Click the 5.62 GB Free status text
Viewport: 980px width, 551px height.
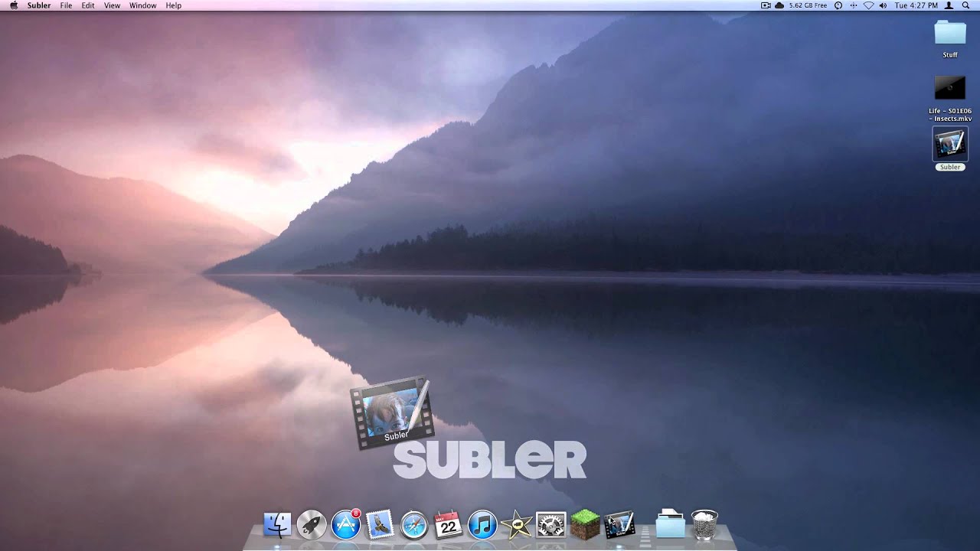[808, 5]
